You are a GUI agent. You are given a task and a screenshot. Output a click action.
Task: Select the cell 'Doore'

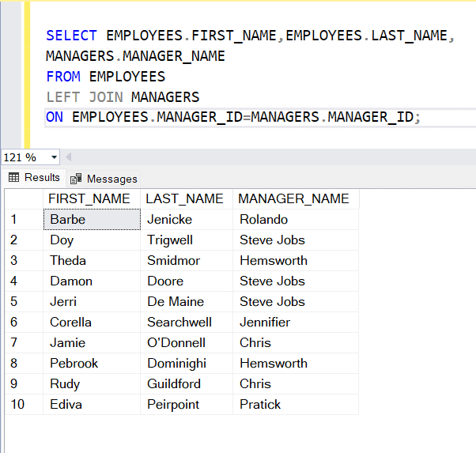tap(187, 281)
